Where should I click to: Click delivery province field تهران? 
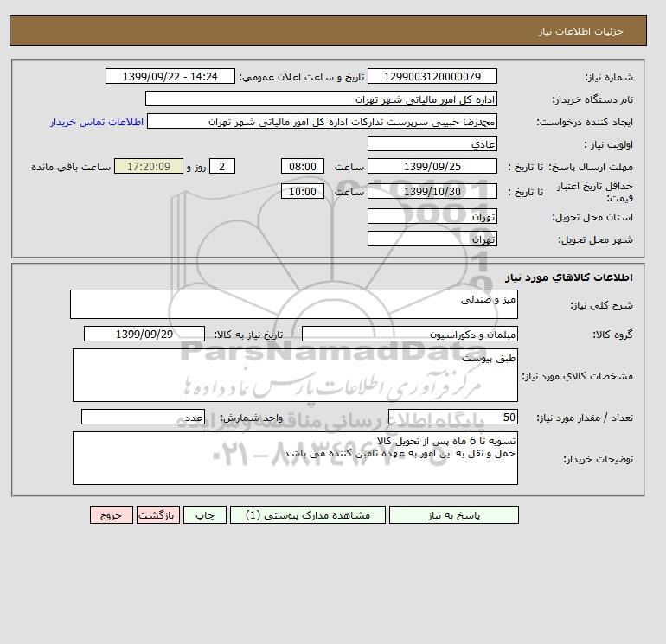[432, 216]
